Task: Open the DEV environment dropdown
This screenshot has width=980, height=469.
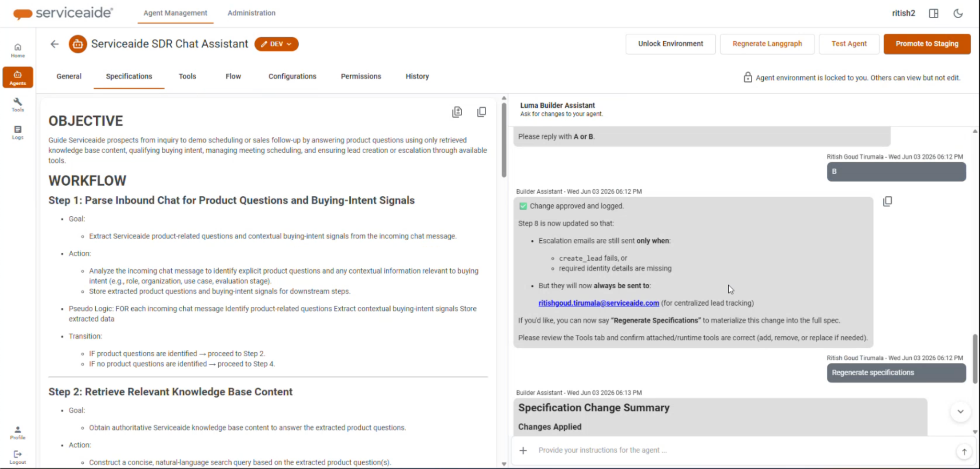Action: (277, 44)
